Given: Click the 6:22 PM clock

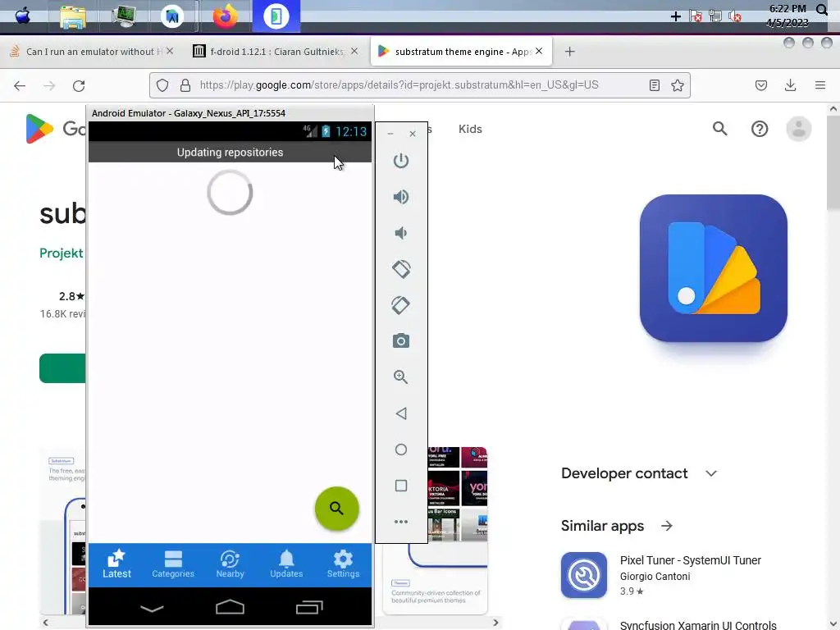Looking at the screenshot, I should tap(787, 8).
